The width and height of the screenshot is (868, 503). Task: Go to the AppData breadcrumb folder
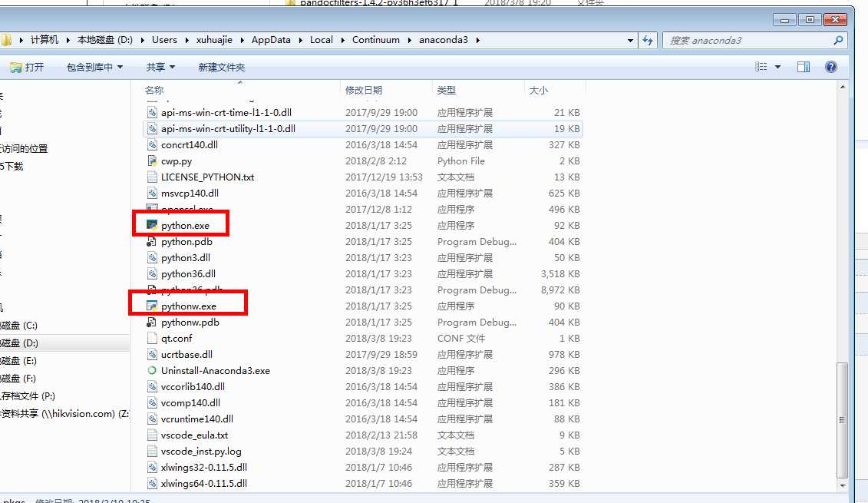click(271, 40)
